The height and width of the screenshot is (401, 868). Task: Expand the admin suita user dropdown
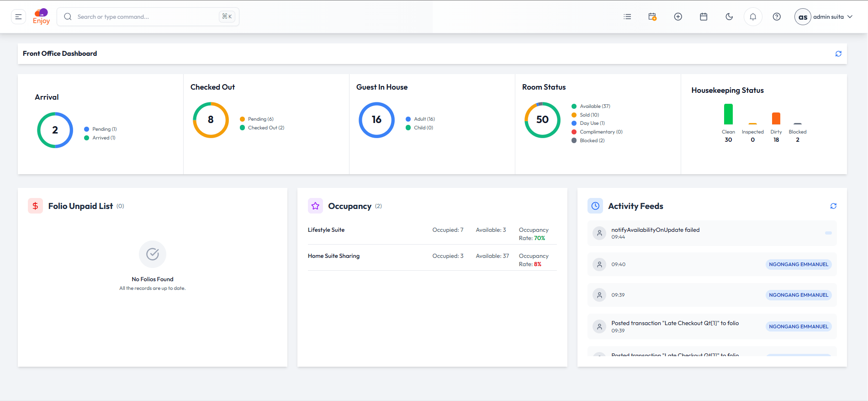point(824,17)
